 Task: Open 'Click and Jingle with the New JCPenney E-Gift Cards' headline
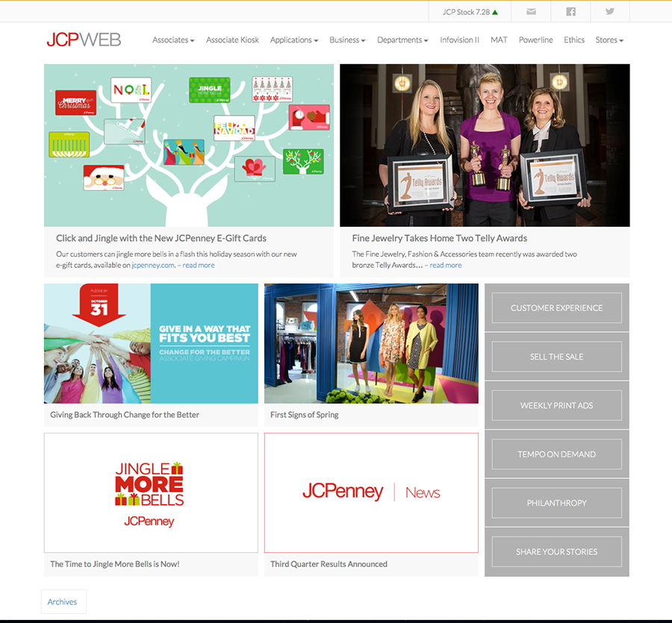(x=161, y=238)
